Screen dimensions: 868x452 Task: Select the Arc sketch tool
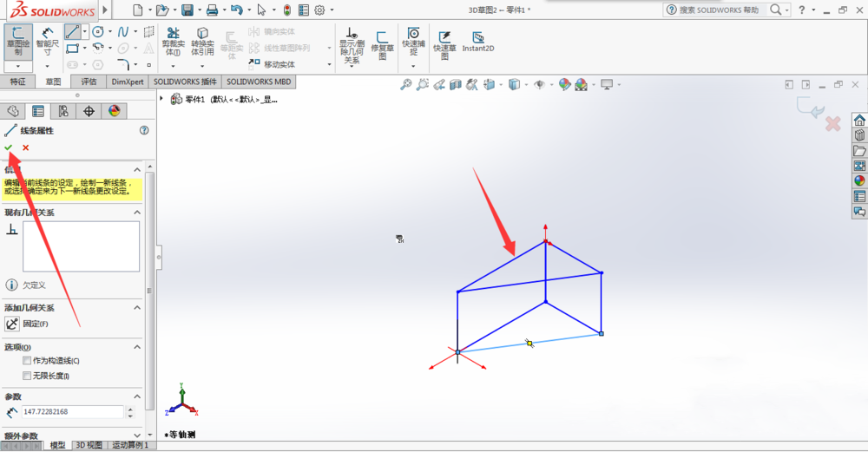click(x=98, y=48)
